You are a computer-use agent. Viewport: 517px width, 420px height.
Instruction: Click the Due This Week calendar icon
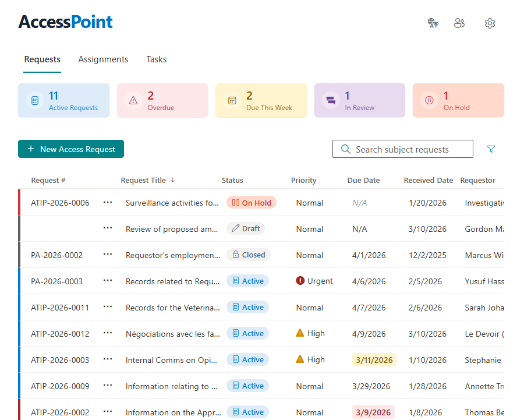[232, 100]
